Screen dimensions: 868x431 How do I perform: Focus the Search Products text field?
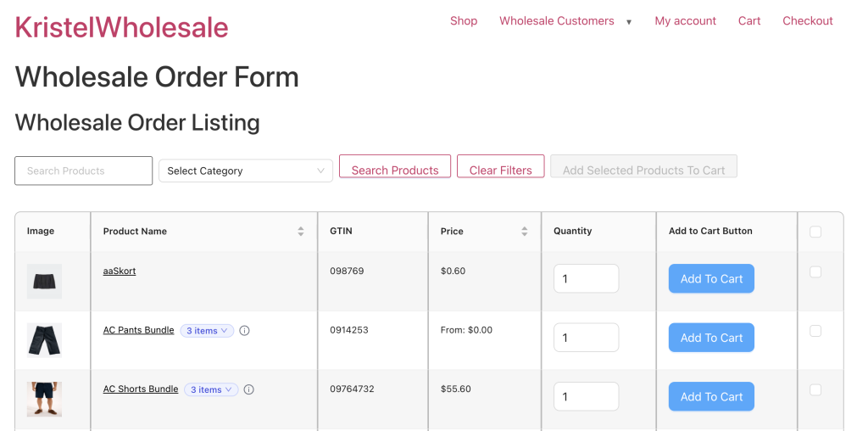(x=84, y=171)
